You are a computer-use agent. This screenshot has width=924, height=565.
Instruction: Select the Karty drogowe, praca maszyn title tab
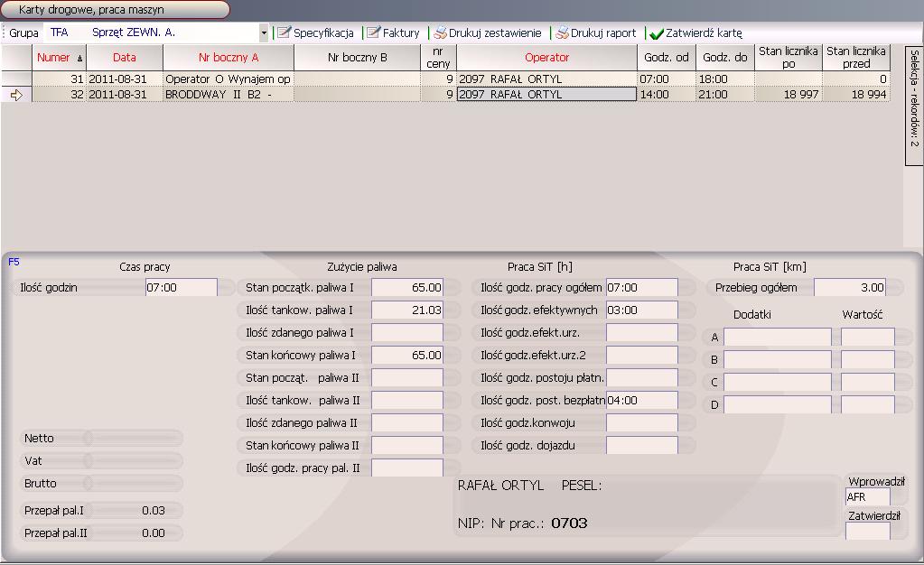coord(115,9)
